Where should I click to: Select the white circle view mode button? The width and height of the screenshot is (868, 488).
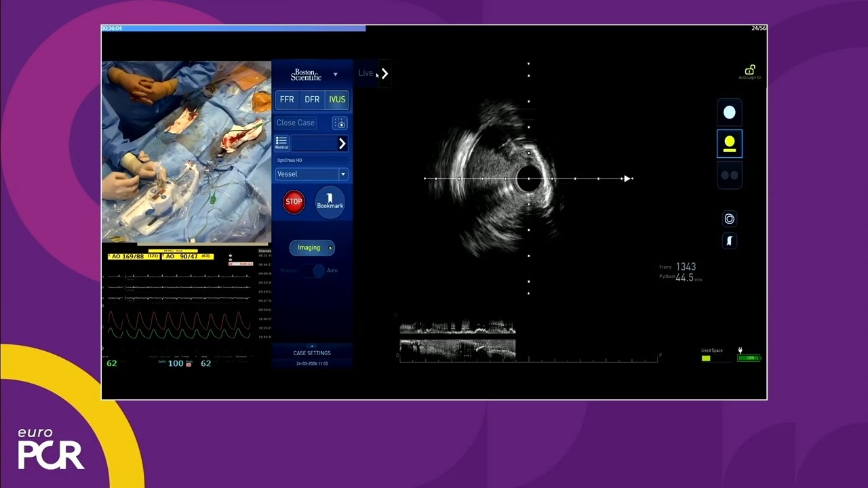coord(730,113)
